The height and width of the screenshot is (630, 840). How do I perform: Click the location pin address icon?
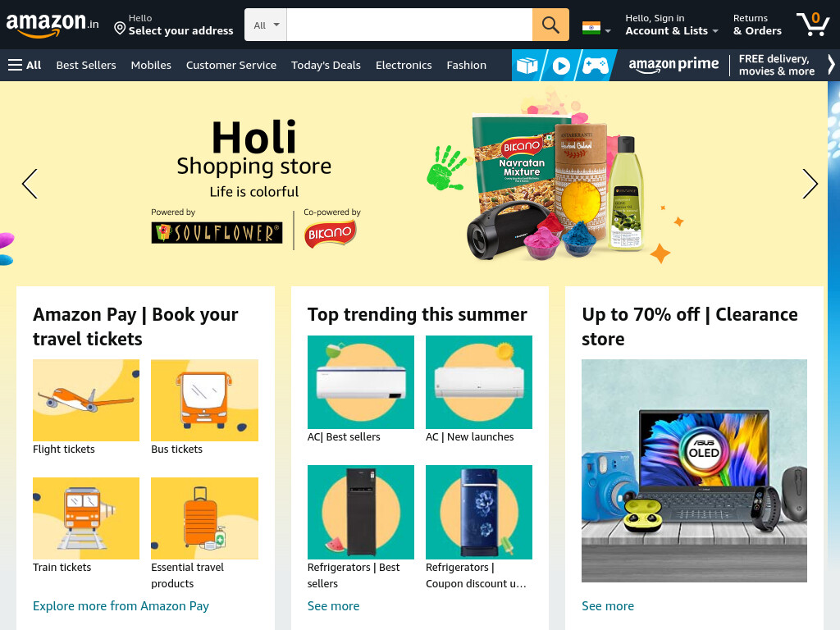(x=120, y=28)
